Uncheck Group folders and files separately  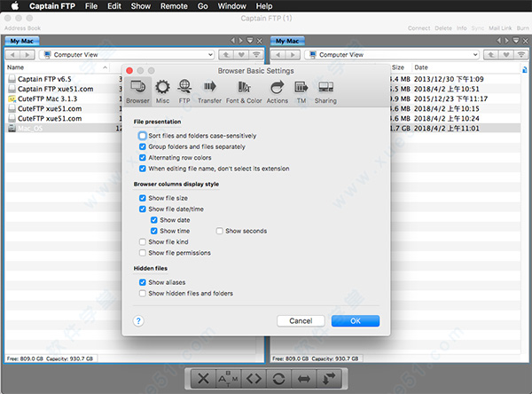[x=143, y=146]
